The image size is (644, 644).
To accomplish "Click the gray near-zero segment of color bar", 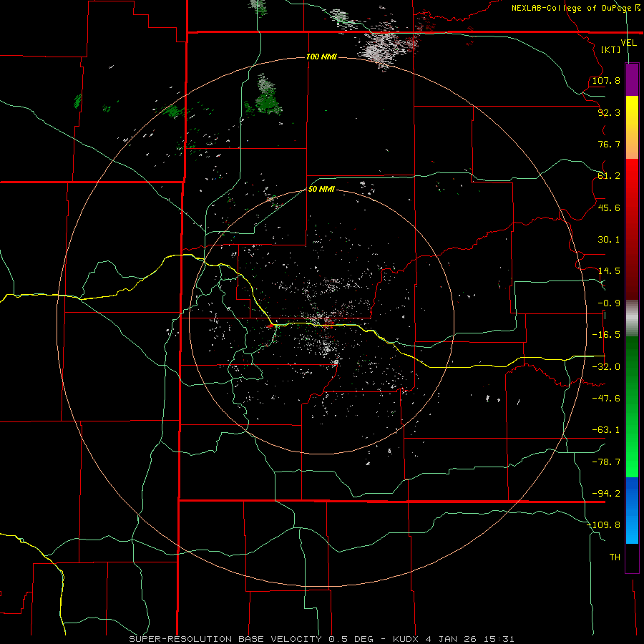I will tap(632, 318).
